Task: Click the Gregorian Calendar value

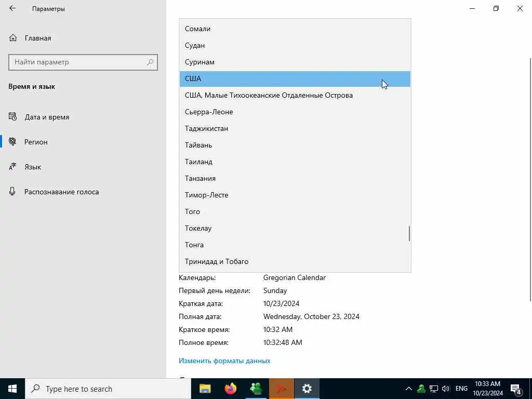Action: click(294, 277)
